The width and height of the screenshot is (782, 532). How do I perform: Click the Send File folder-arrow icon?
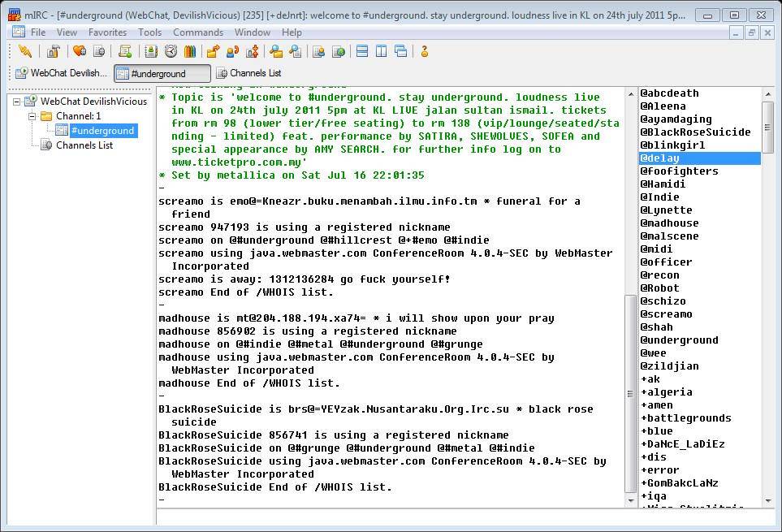pyautogui.click(x=213, y=51)
